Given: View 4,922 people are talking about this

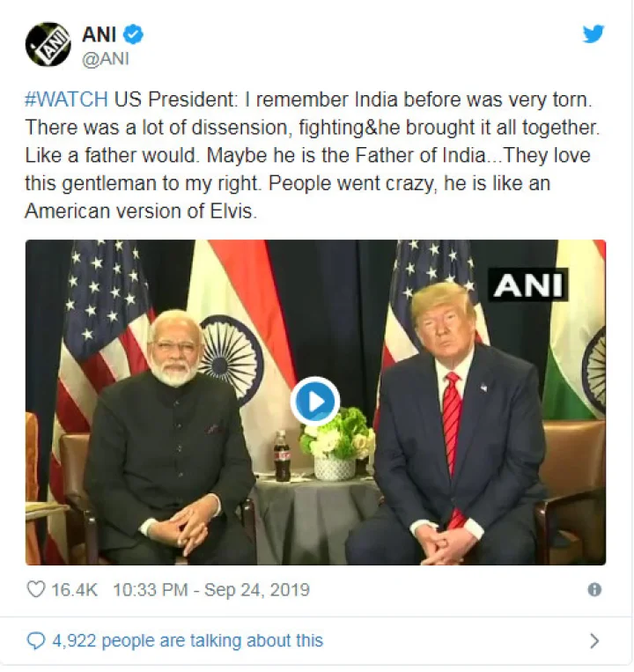Looking at the screenshot, I should 188,640.
